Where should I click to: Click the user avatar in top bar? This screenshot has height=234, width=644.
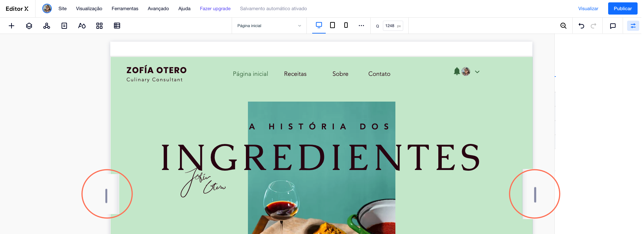[47, 8]
